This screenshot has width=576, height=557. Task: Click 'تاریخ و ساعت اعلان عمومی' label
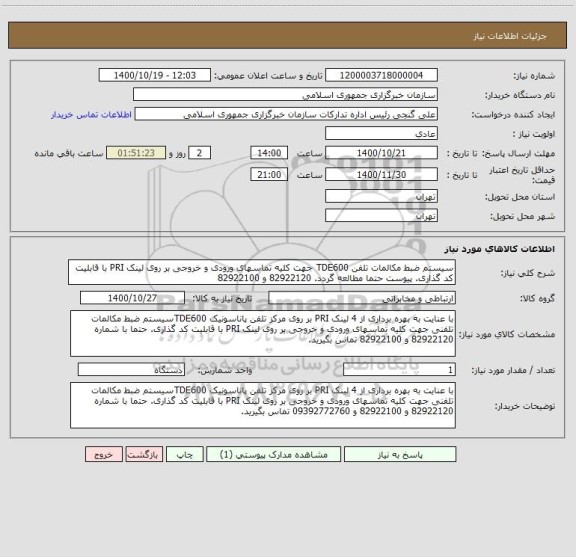pos(269,76)
